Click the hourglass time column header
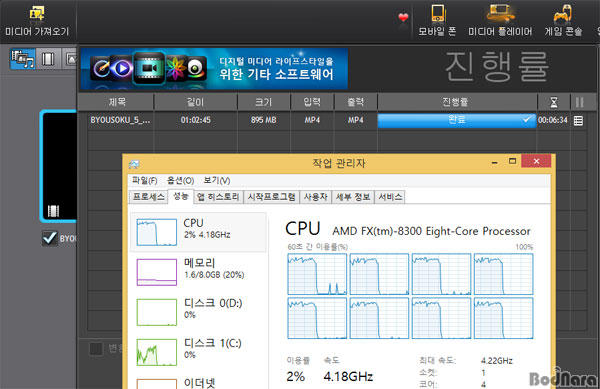The width and height of the screenshot is (600, 389). (554, 102)
